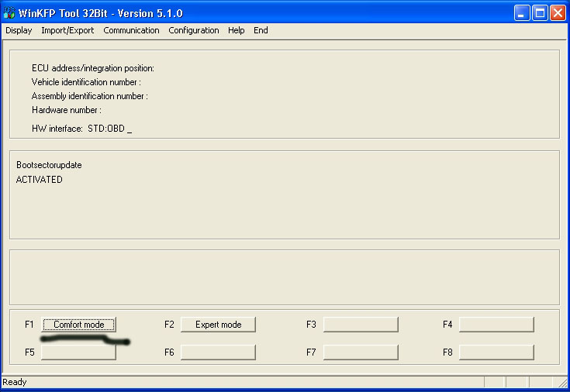
Task: Click the 'ACTIVATED' status text
Action: coord(40,180)
